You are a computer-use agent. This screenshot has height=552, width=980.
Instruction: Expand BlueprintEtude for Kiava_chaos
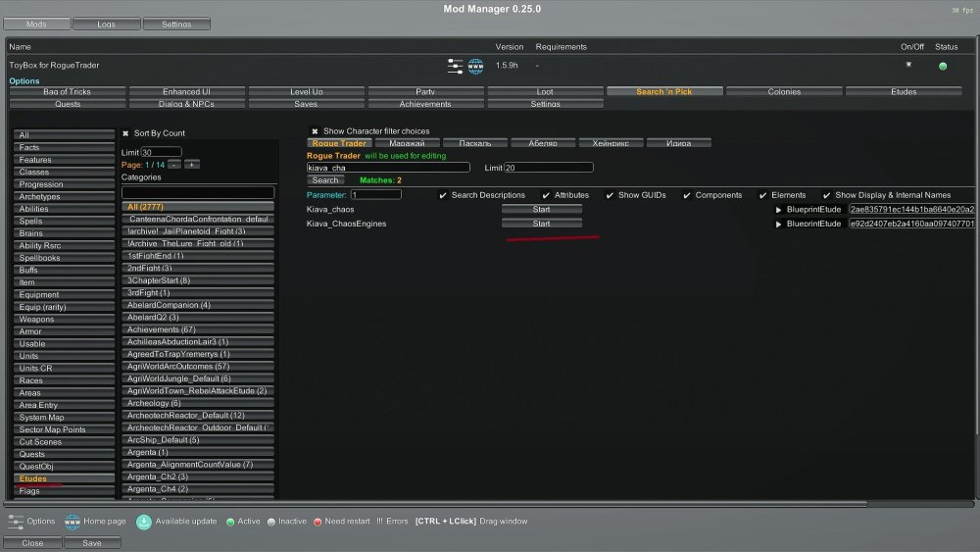779,210
